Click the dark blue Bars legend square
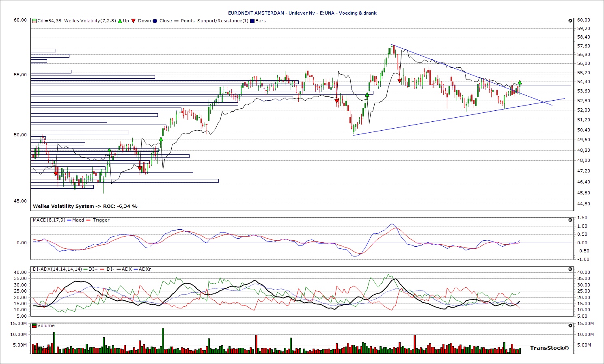The height and width of the screenshot is (364, 604). click(x=252, y=21)
